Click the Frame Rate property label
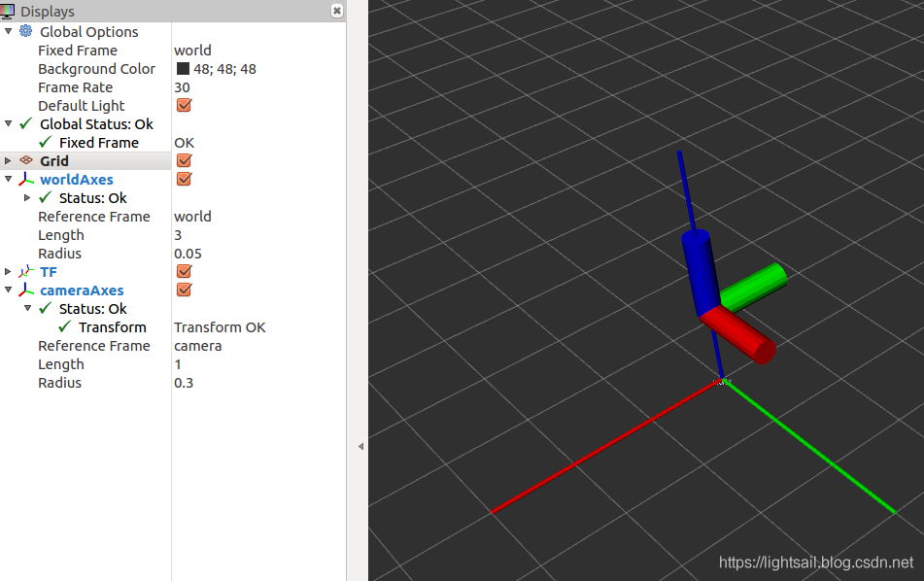The image size is (924, 581). pos(76,87)
